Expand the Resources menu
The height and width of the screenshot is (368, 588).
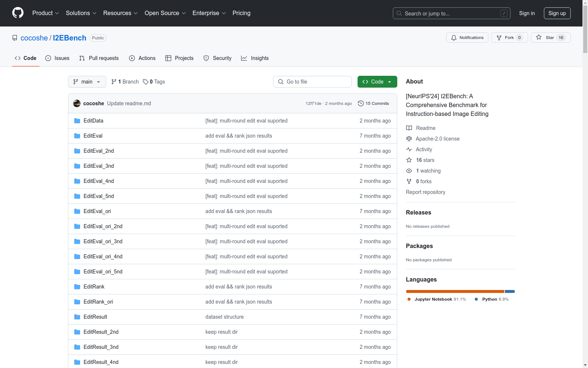[x=121, y=13]
